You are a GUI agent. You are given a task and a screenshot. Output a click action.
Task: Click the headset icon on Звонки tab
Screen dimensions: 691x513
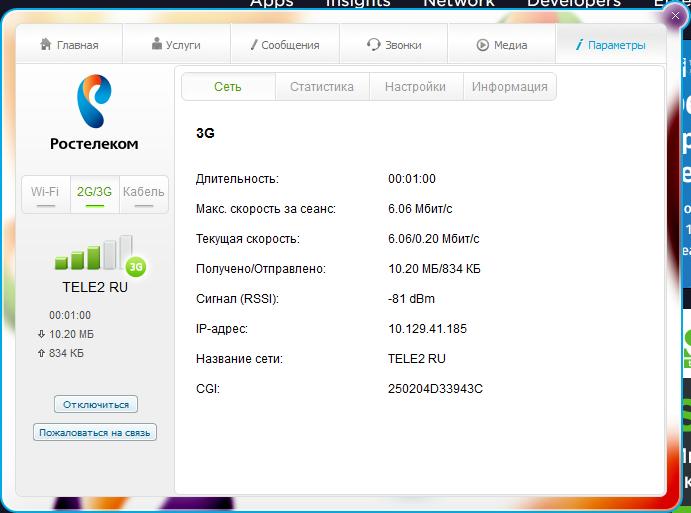tap(373, 45)
